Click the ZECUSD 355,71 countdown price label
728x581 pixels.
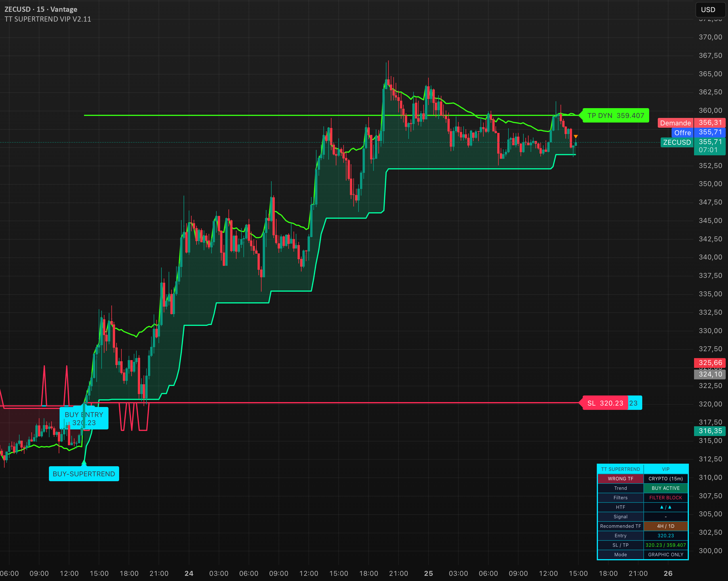click(x=693, y=146)
